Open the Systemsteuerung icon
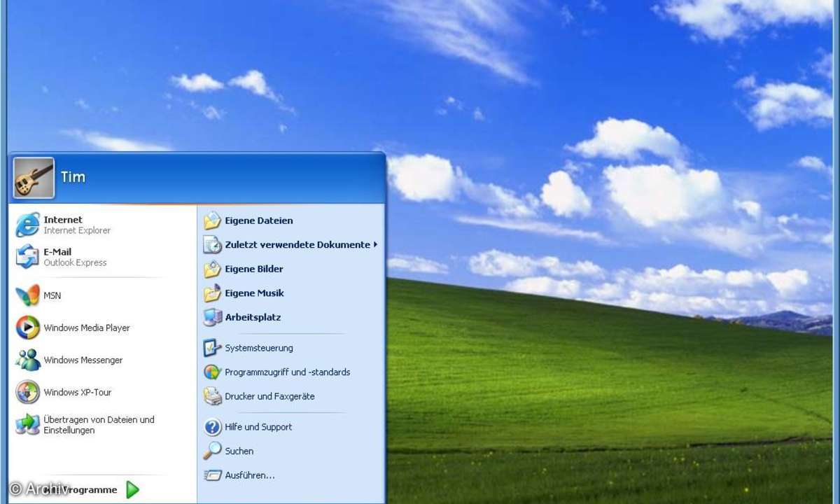 click(x=212, y=348)
